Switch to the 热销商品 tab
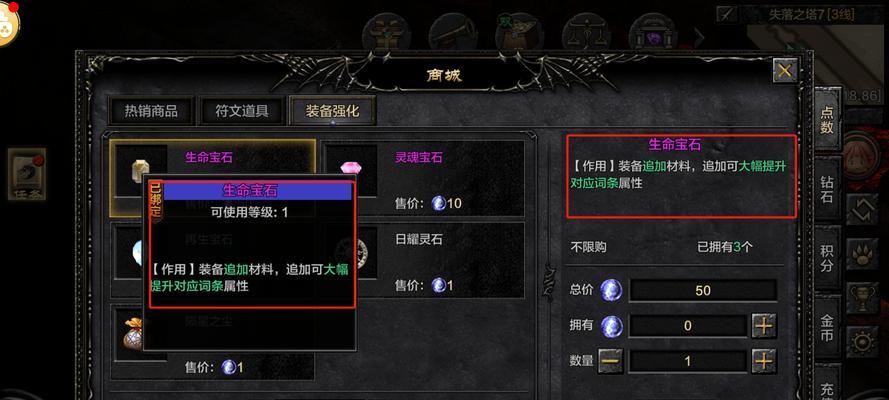 (x=151, y=111)
